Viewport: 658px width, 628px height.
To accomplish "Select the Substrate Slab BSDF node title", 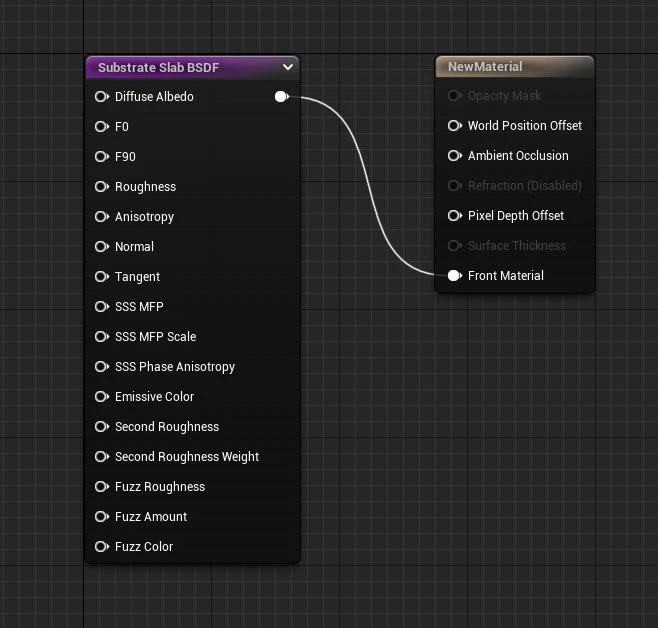I will click(x=158, y=68).
